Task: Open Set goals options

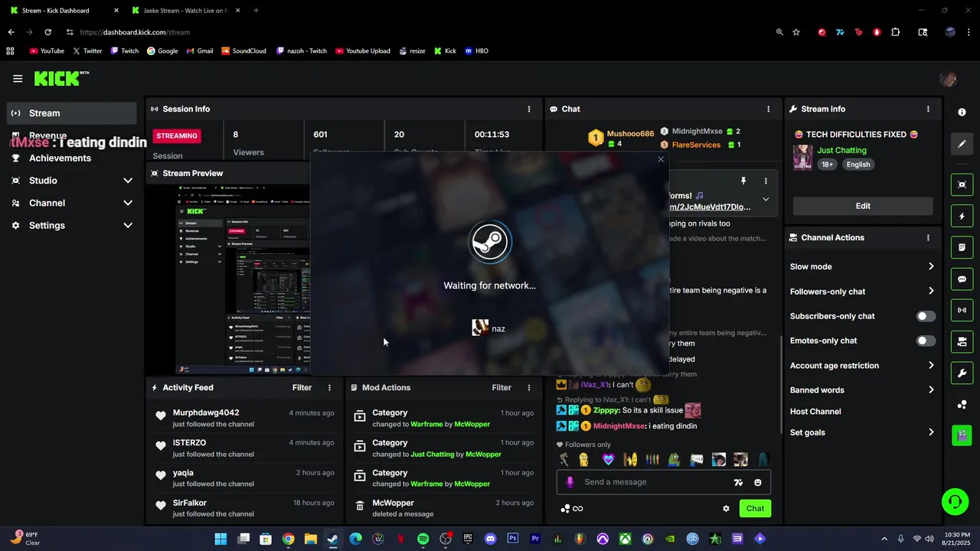Action: tap(862, 432)
